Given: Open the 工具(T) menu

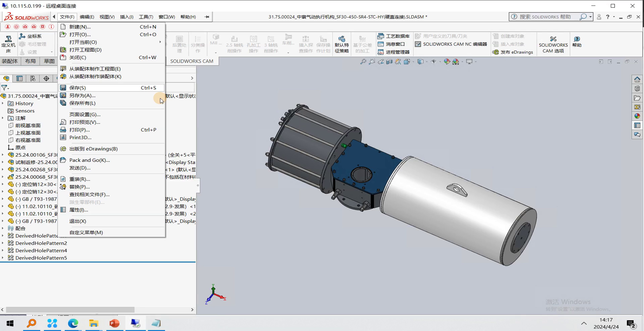Looking at the screenshot, I should pos(146,17).
